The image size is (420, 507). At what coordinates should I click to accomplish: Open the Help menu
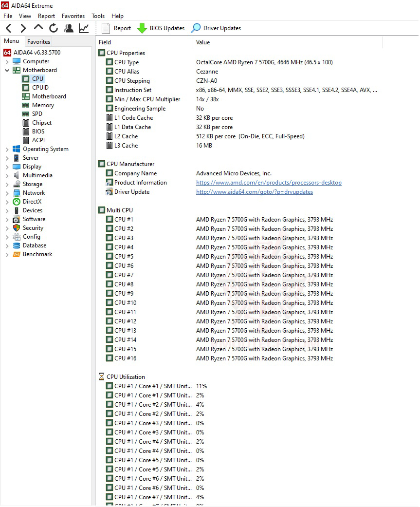[x=117, y=16]
